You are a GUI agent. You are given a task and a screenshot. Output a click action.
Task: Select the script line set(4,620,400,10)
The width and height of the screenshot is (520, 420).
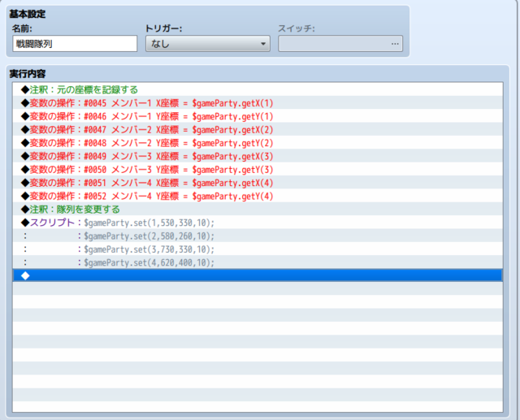[x=258, y=262]
